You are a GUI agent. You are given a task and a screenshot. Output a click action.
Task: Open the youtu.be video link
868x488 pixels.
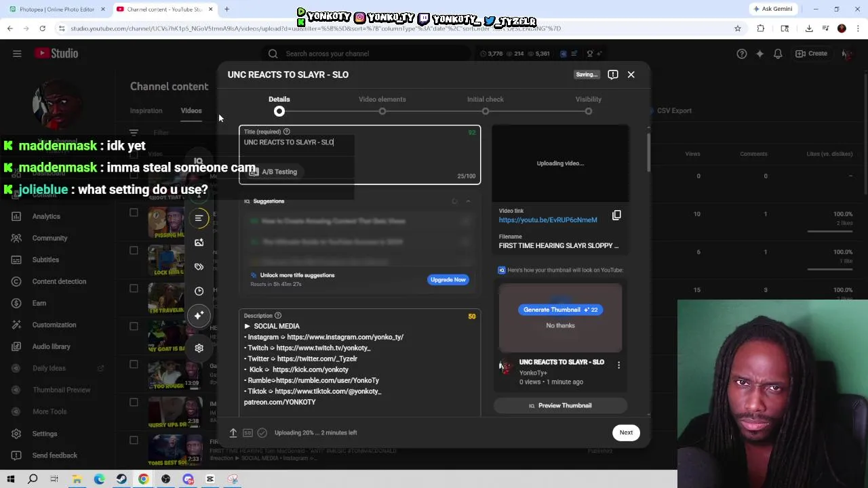[x=548, y=220]
